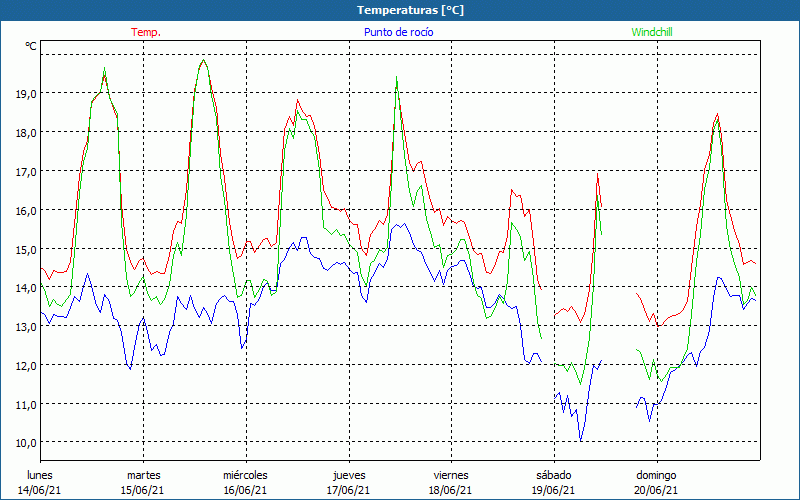
Task: Click the 19/06/21 date label
Action: 554,490
